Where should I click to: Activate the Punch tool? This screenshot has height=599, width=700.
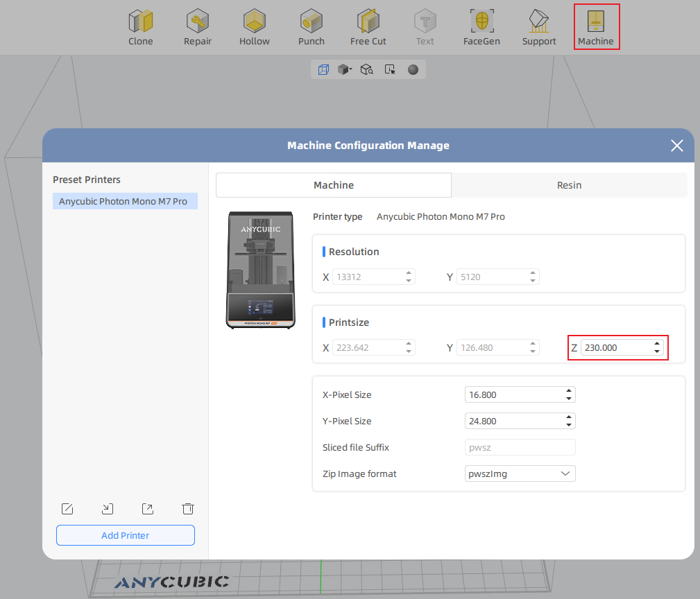tap(311, 28)
